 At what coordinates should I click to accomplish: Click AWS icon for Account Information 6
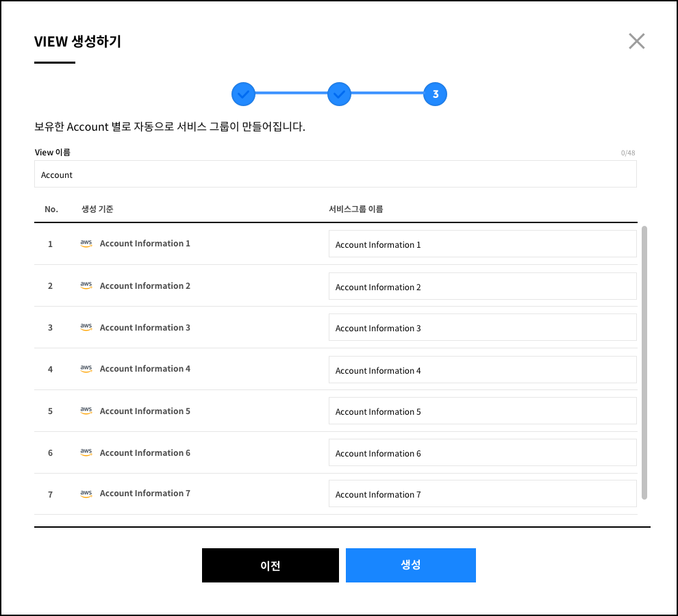86,453
